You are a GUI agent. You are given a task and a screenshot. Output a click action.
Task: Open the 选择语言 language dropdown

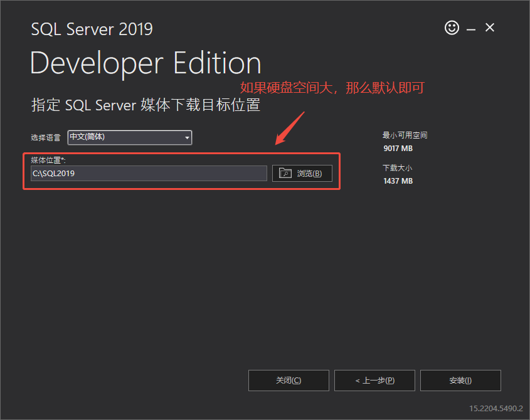(x=130, y=137)
